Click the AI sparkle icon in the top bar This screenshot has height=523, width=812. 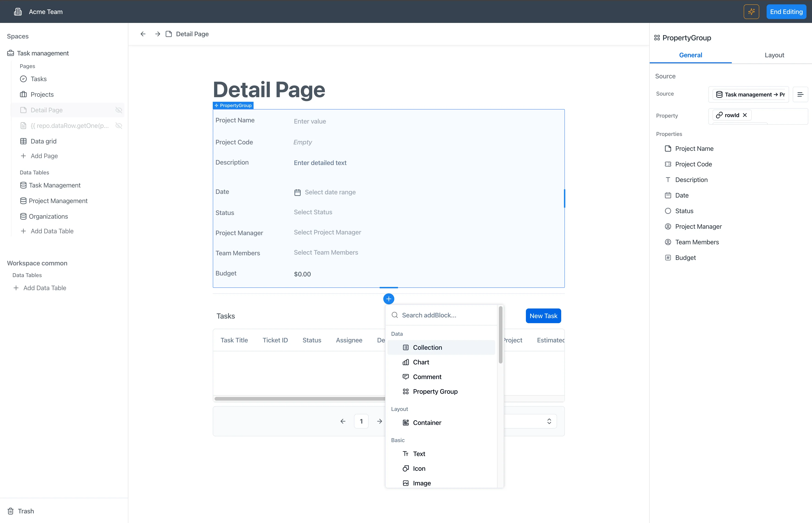point(751,11)
